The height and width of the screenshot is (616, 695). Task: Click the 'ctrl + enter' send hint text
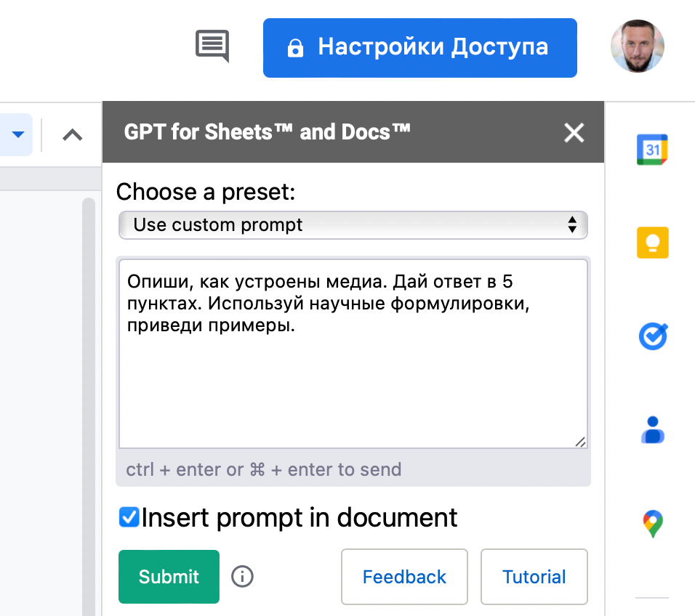(264, 469)
